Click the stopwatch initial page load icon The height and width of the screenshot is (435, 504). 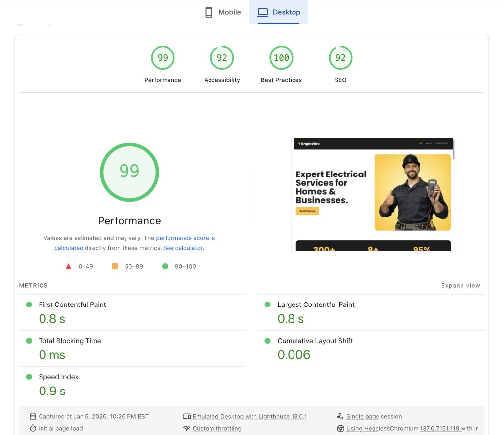coord(33,428)
